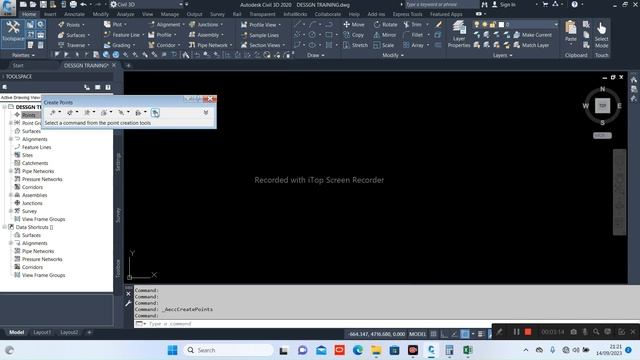The width and height of the screenshot is (640, 360).
Task: Toggle the layer on/off lightbulb icon
Action: pyautogui.click(x=476, y=24)
